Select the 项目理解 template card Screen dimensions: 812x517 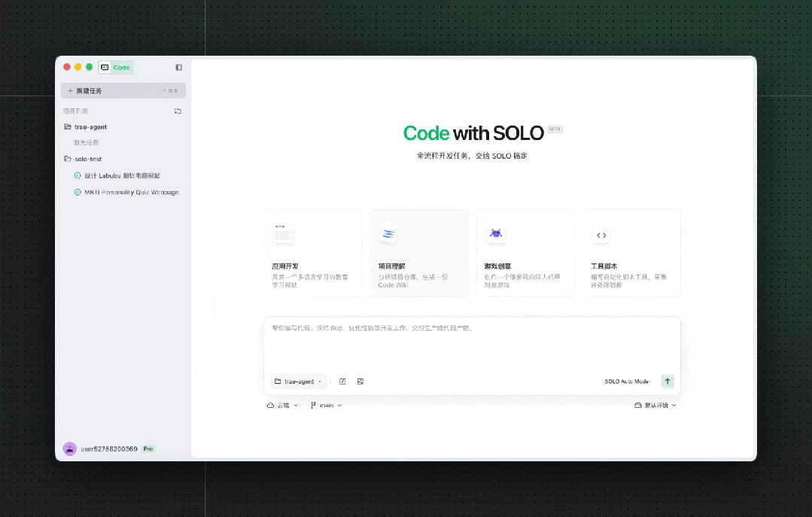pyautogui.click(x=419, y=253)
